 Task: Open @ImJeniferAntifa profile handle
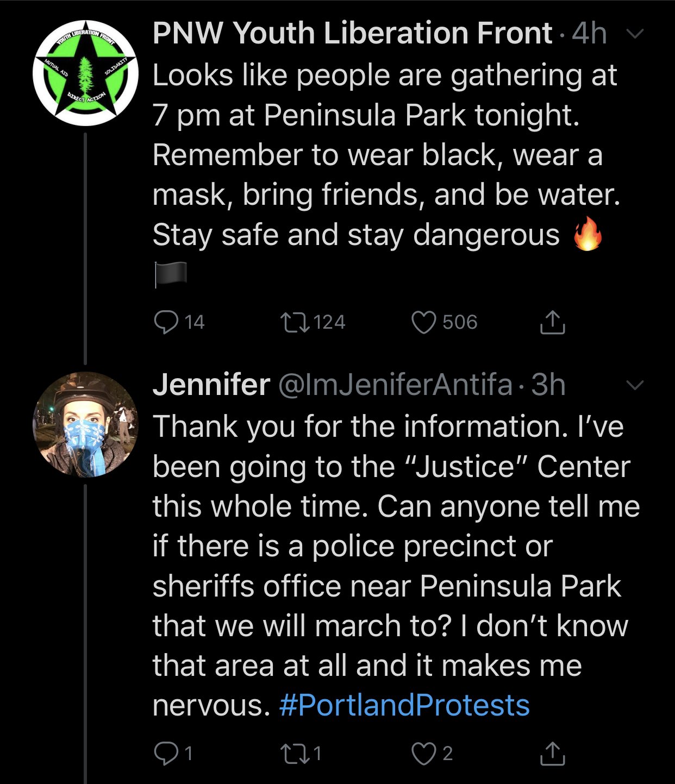(x=396, y=385)
